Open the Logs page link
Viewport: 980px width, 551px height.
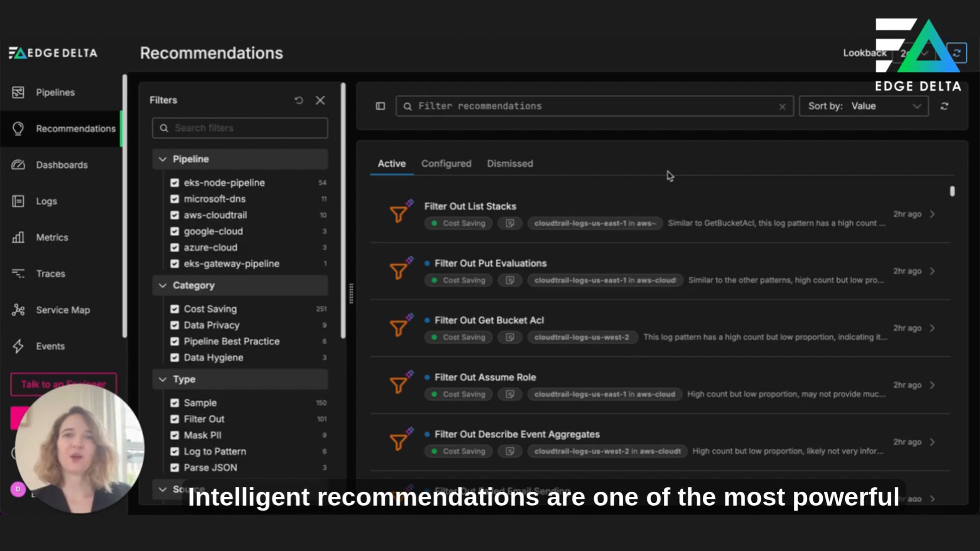click(46, 201)
